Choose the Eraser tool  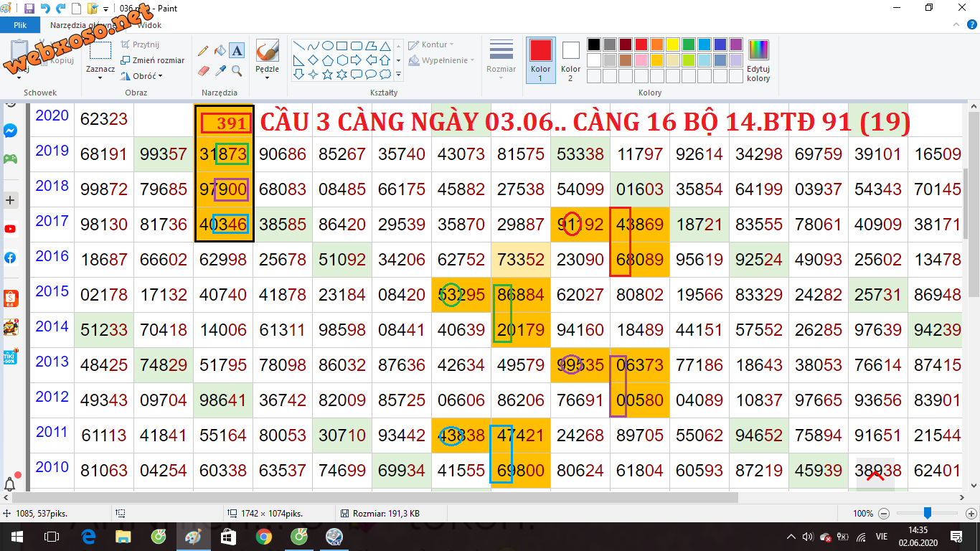click(x=203, y=70)
